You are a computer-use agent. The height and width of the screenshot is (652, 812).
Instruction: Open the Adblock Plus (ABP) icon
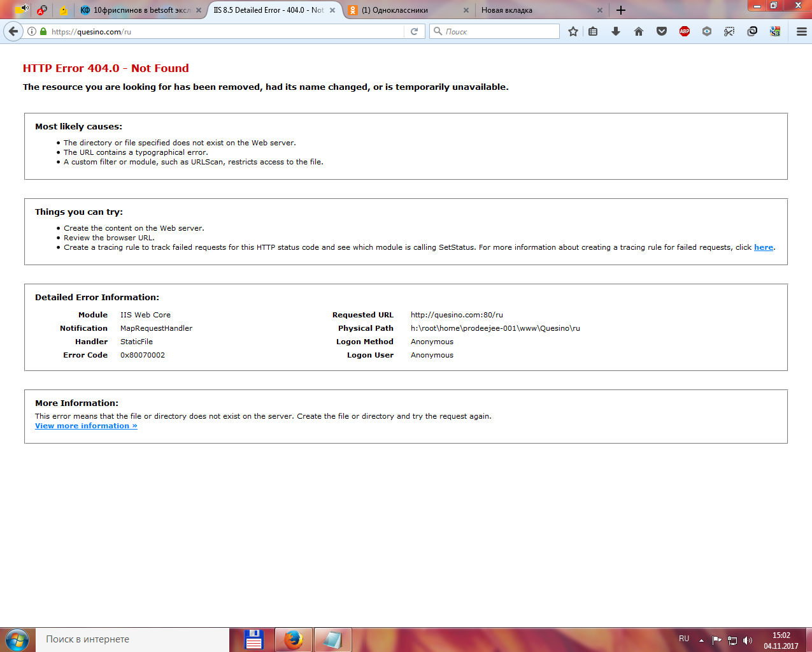685,31
